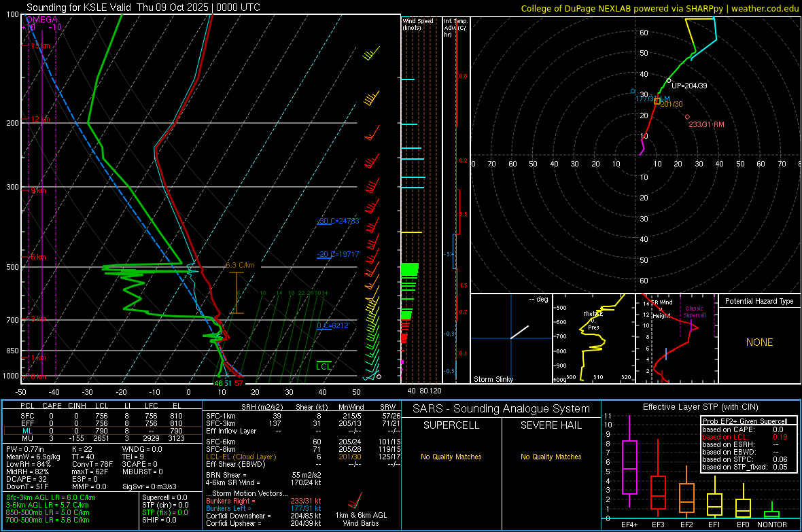Viewport: 802px width, 532px height.
Task: Click the 1km & 6km AGL Wind Barbs icon
Action: pyautogui.click(x=355, y=500)
